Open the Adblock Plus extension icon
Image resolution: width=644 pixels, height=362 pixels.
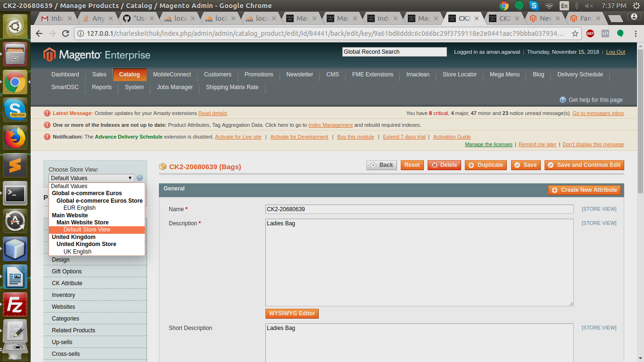tap(590, 33)
